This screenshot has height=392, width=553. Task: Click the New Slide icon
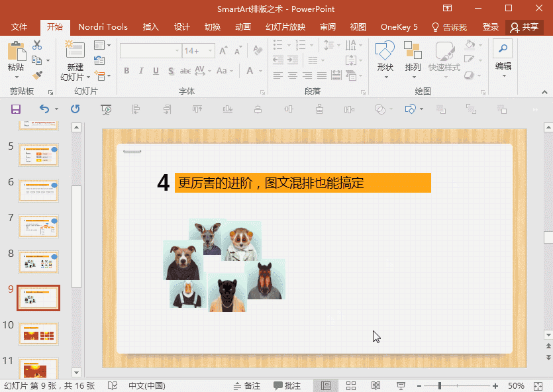point(75,50)
